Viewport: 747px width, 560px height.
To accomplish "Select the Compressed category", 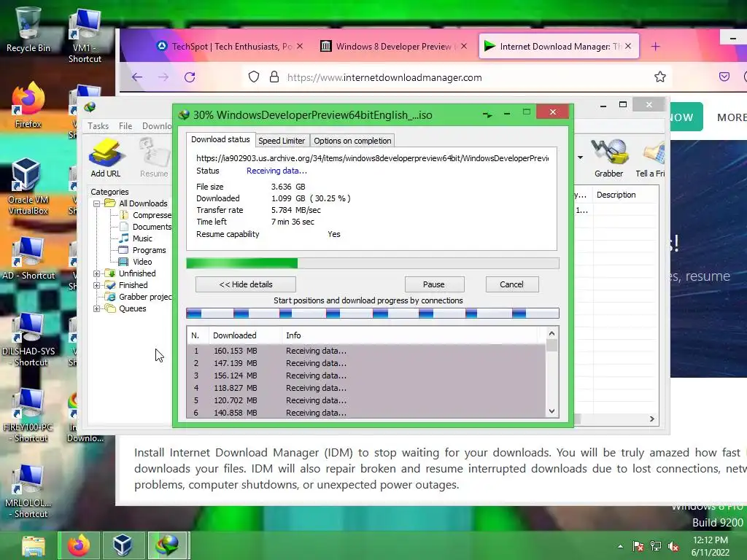I will coord(146,215).
